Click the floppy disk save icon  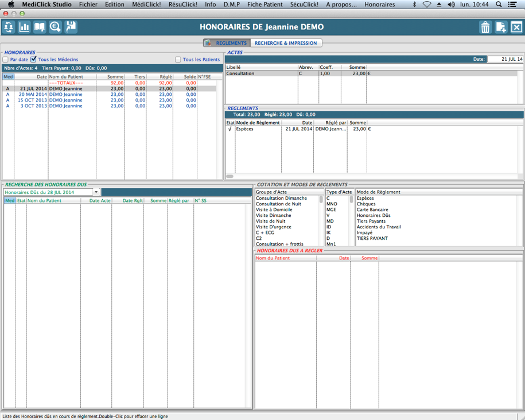pyautogui.click(x=71, y=27)
